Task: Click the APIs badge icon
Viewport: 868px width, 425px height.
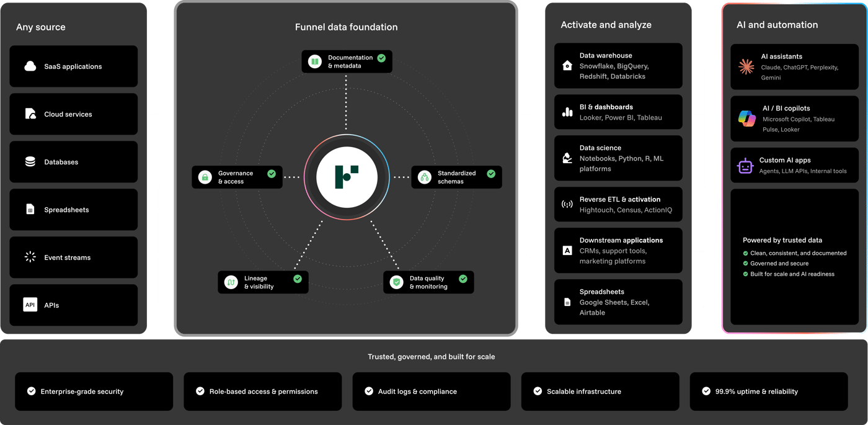Action: (x=30, y=305)
